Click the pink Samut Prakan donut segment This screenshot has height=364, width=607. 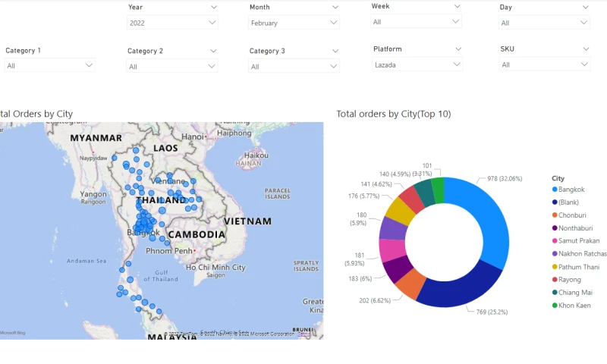[x=392, y=250]
